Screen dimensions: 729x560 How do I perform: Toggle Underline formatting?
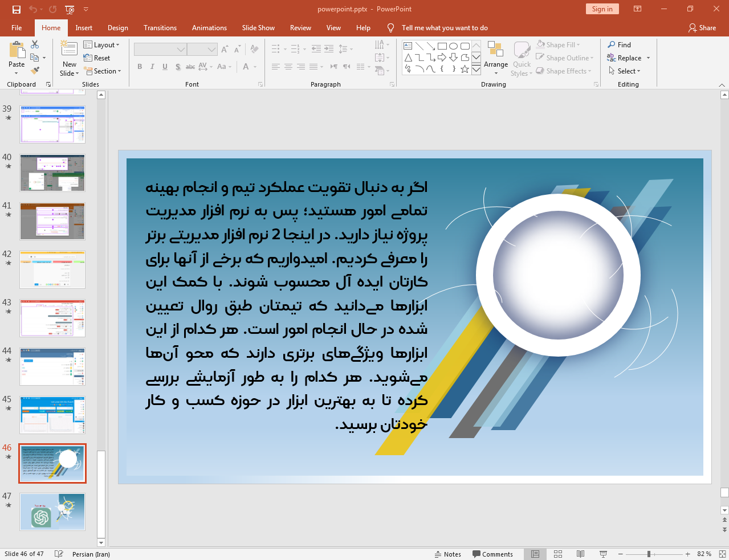(165, 67)
